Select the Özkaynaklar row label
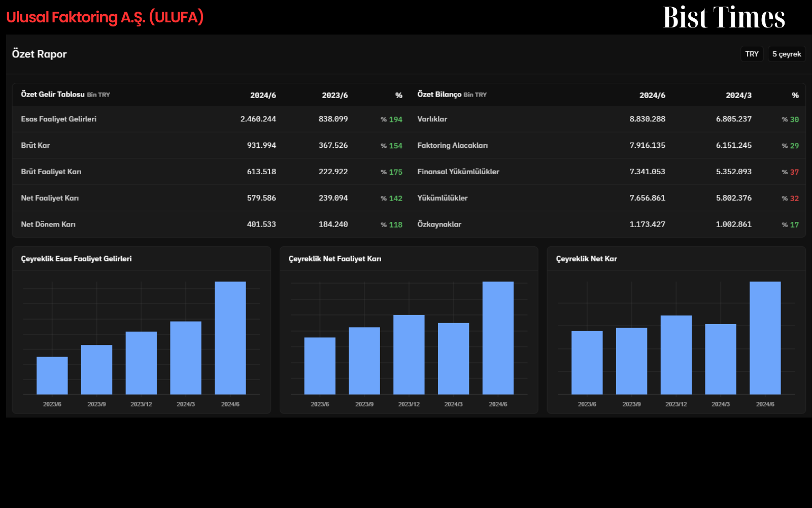The height and width of the screenshot is (508, 812). point(439,224)
